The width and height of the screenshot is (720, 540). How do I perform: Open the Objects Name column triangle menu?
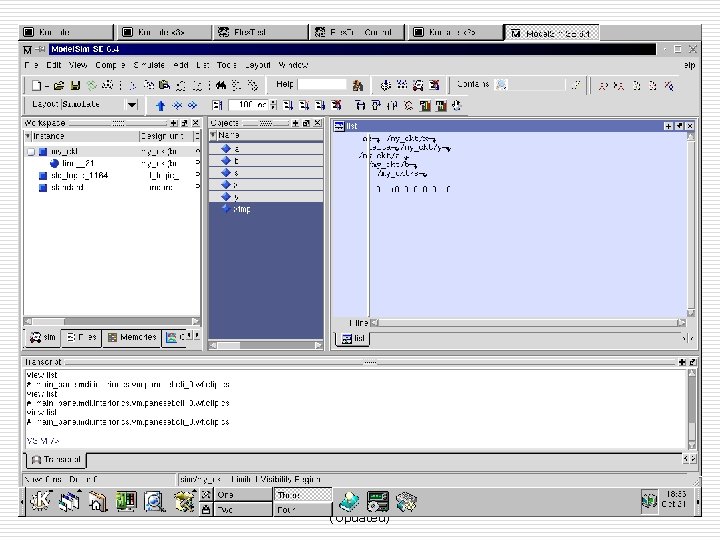213,135
